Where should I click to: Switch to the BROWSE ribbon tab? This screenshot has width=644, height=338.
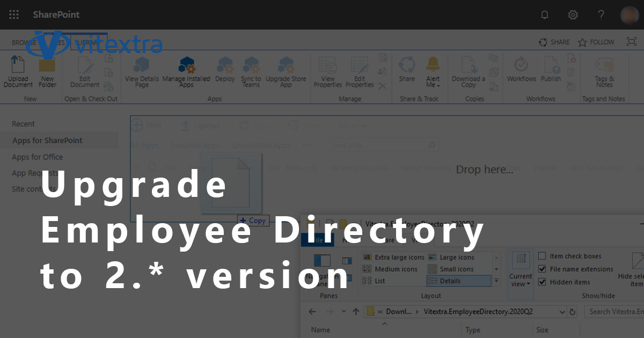pos(25,42)
